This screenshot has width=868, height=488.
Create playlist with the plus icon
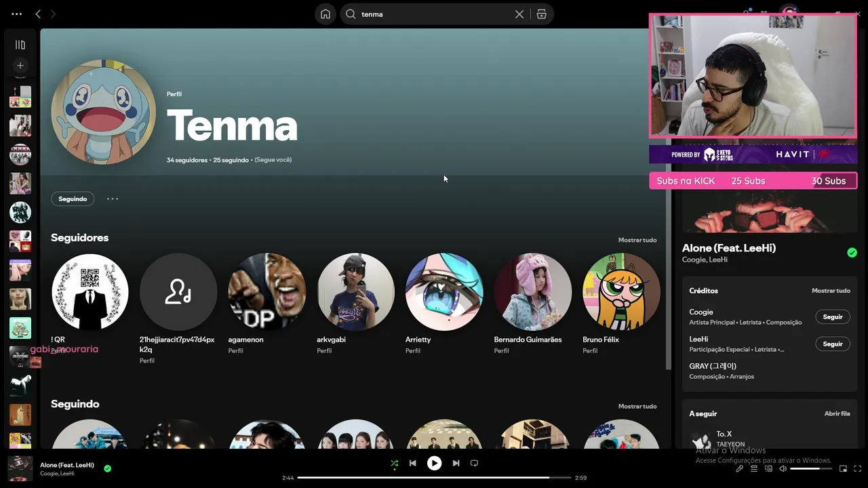(20, 66)
